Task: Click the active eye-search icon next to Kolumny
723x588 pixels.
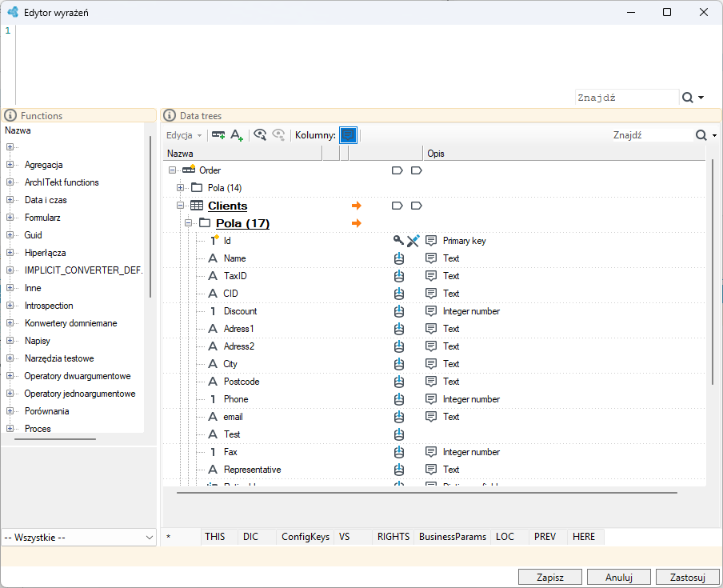Action: coord(260,134)
